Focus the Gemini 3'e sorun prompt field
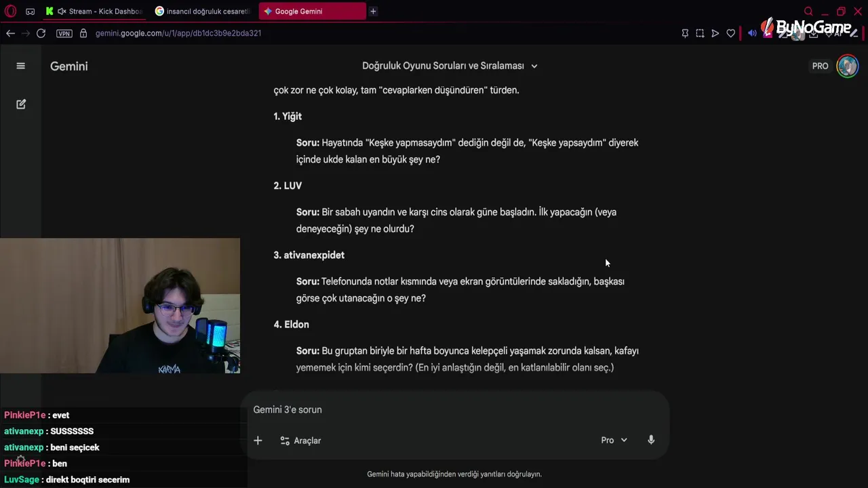Image resolution: width=868 pixels, height=488 pixels. 458,409
